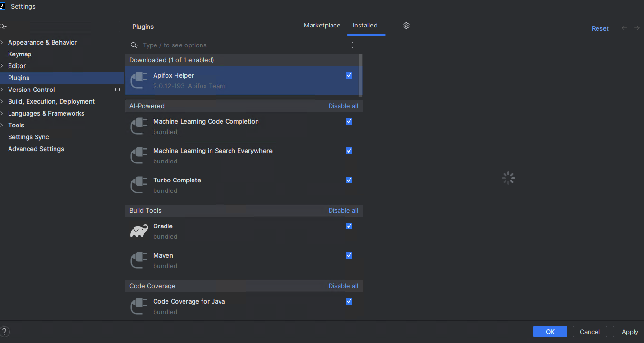Click Disable all for Build Tools
This screenshot has width=644, height=343.
[343, 210]
